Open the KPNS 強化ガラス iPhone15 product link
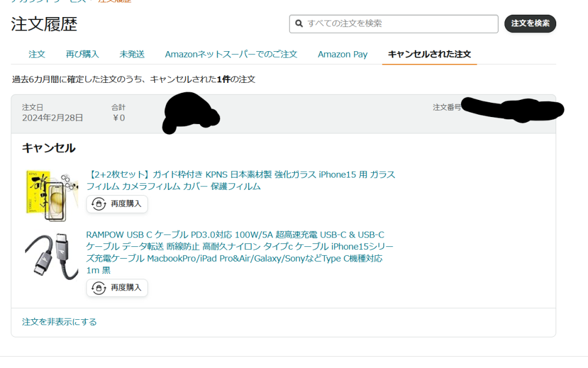The width and height of the screenshot is (588, 368). pyautogui.click(x=241, y=180)
